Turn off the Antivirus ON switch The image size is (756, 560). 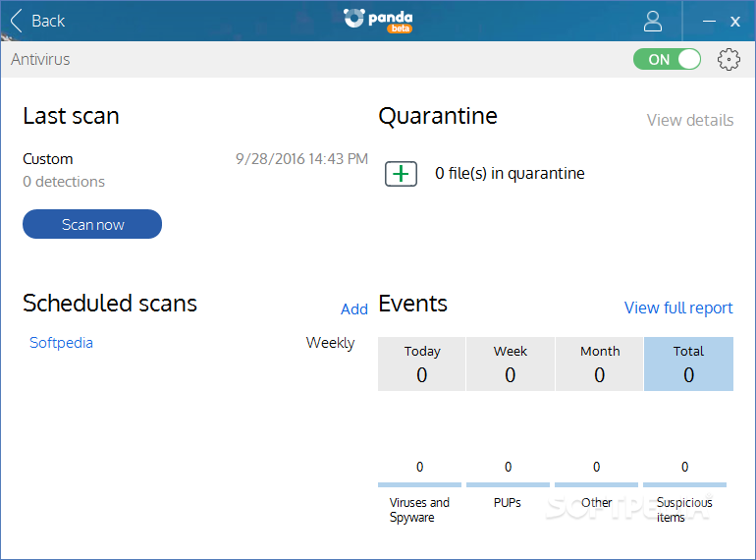667,59
